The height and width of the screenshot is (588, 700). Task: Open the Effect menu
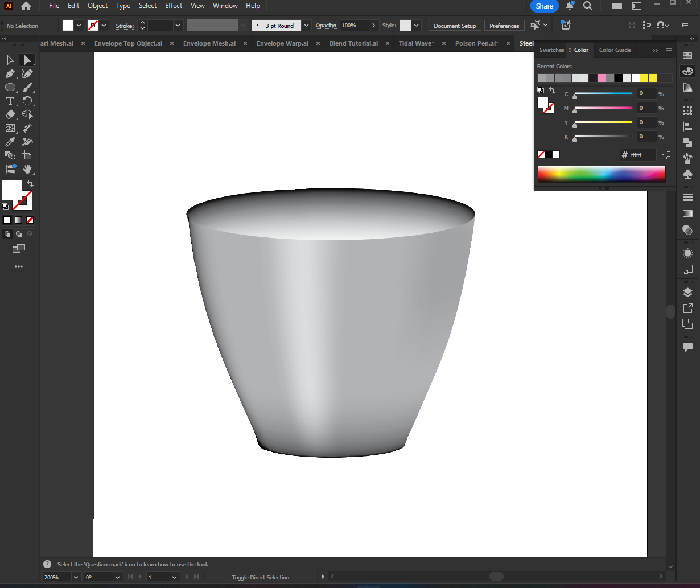point(174,6)
